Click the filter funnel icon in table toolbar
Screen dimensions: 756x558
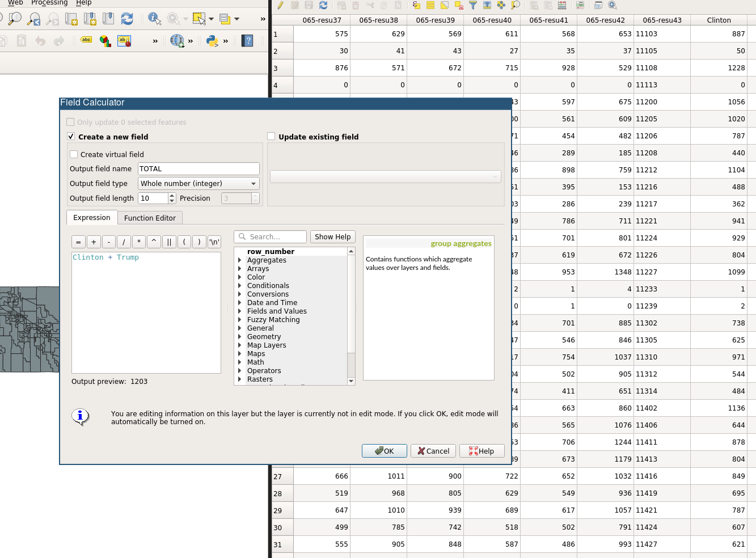pyautogui.click(x=473, y=6)
